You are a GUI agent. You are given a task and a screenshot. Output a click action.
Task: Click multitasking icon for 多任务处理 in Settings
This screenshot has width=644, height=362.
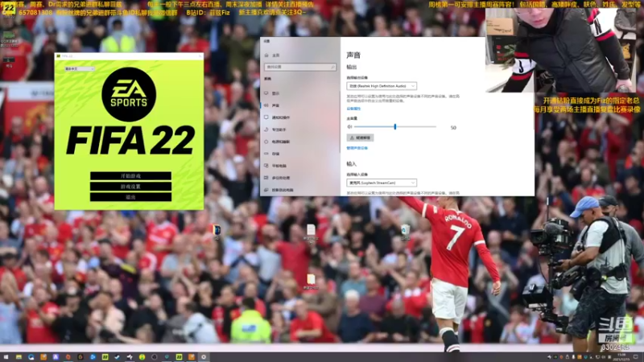click(x=266, y=178)
